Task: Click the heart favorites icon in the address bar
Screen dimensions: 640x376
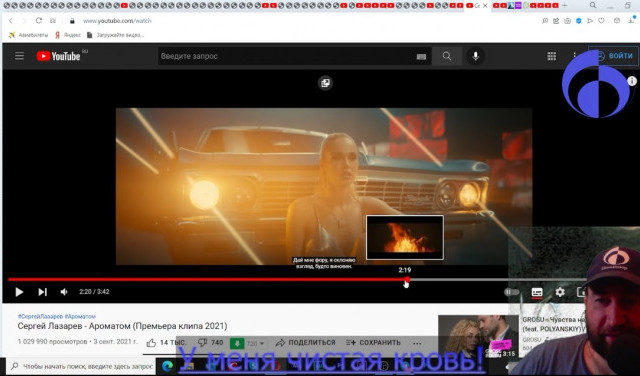Action: point(601,21)
